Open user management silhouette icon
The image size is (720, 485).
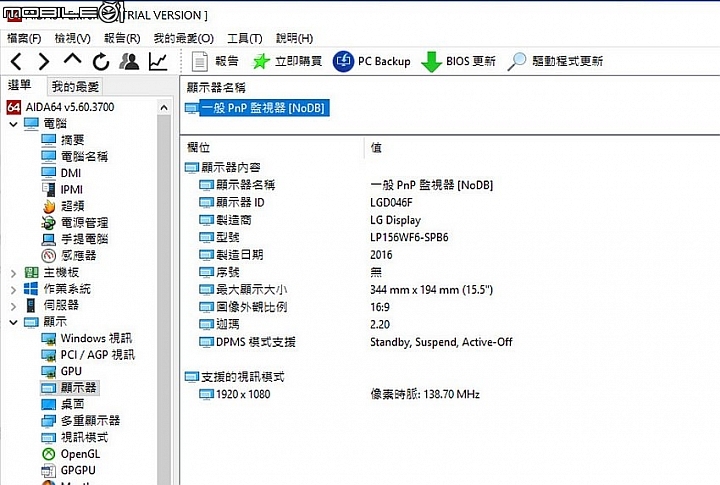[x=129, y=61]
